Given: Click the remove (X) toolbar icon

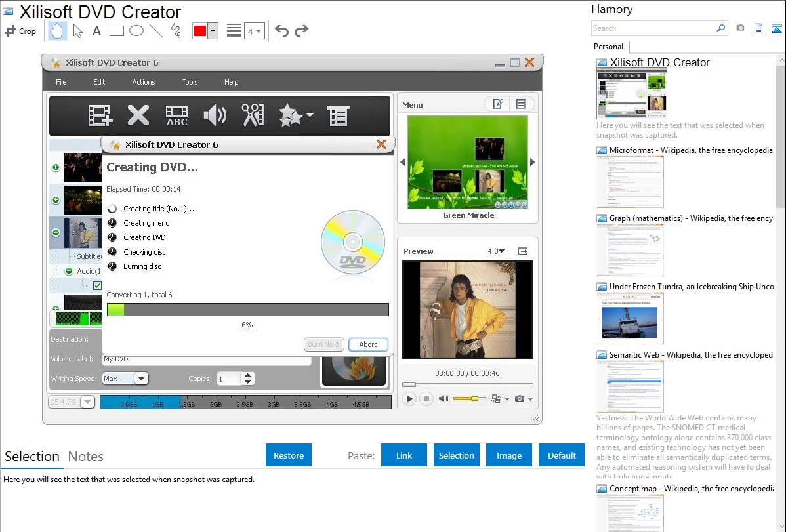Looking at the screenshot, I should click(x=138, y=115).
